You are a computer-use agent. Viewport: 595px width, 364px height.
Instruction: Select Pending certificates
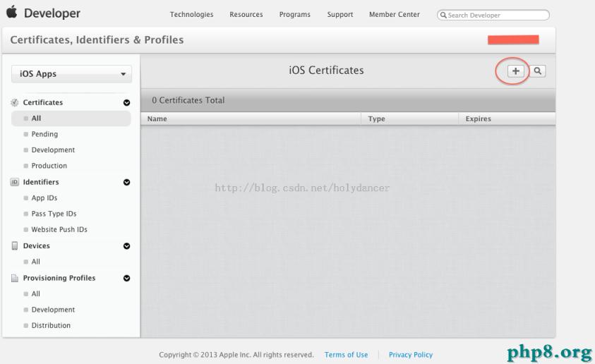(x=44, y=134)
